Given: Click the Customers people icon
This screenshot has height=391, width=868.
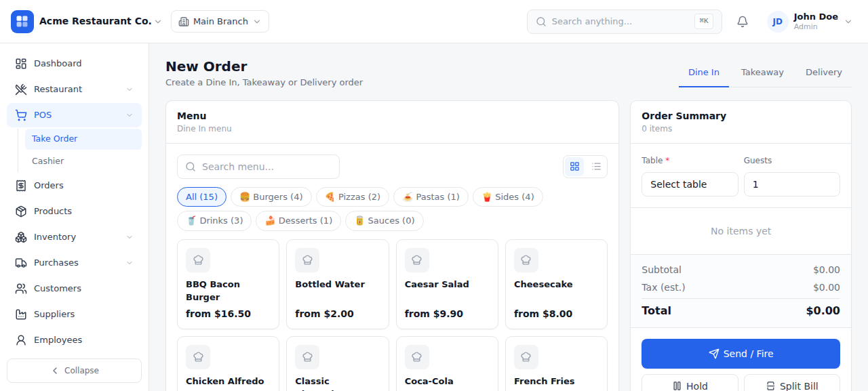Looking at the screenshot, I should point(21,289).
